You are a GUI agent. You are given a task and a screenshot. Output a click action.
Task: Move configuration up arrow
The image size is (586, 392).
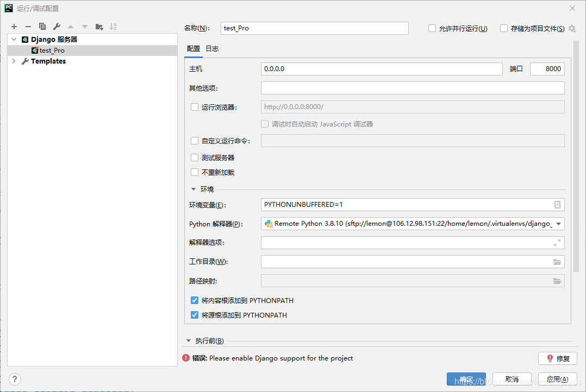point(71,27)
